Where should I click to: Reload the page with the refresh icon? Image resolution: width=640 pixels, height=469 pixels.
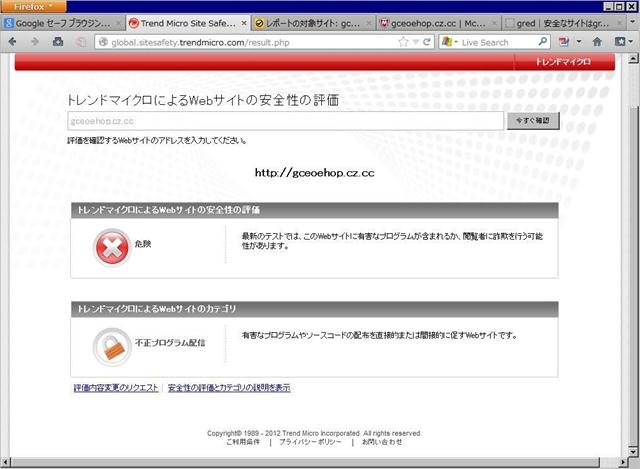[x=427, y=42]
